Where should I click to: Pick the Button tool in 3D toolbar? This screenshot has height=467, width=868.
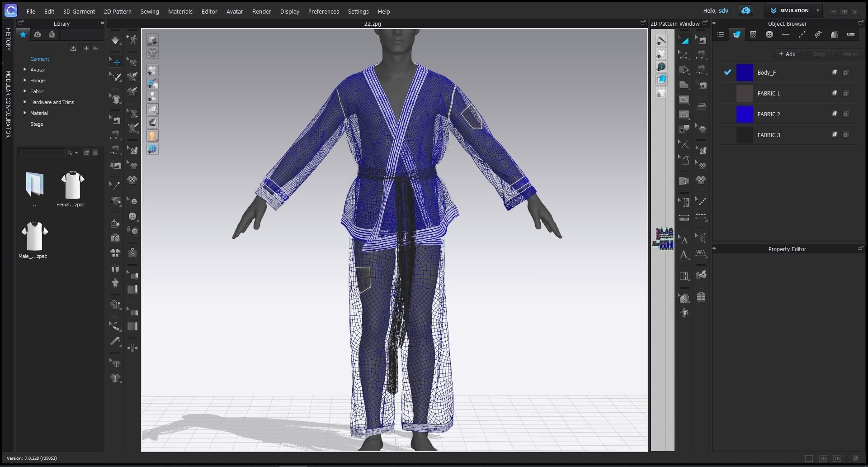132,216
